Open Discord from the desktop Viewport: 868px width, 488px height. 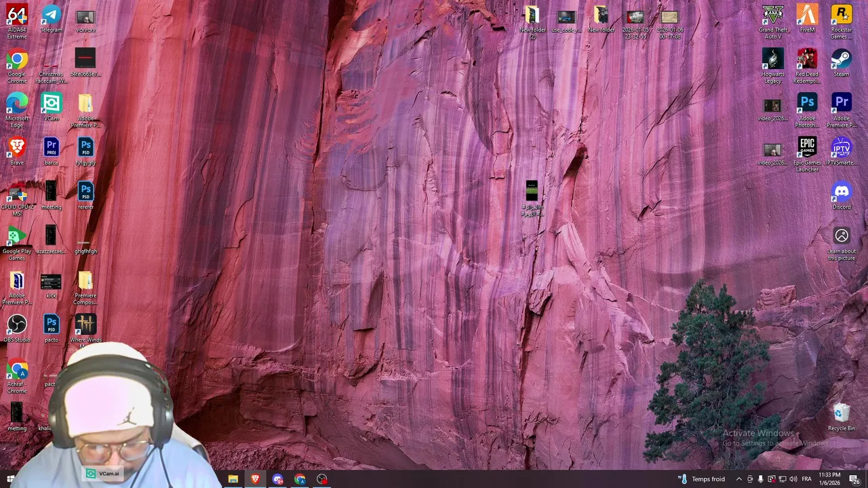tap(841, 196)
